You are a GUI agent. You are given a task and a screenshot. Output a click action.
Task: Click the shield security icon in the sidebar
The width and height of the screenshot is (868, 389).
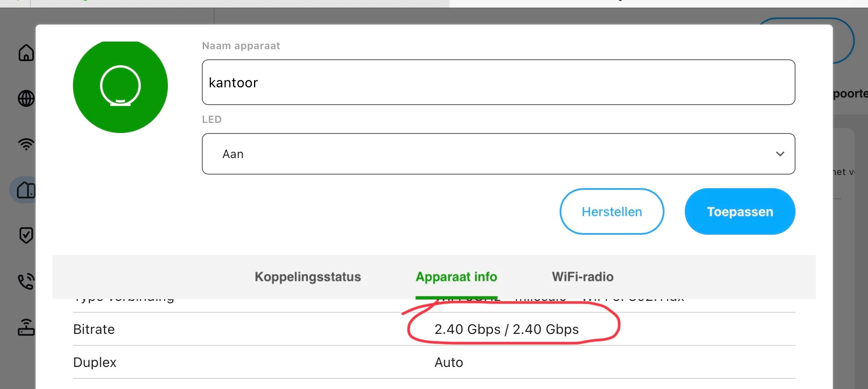[x=26, y=235]
